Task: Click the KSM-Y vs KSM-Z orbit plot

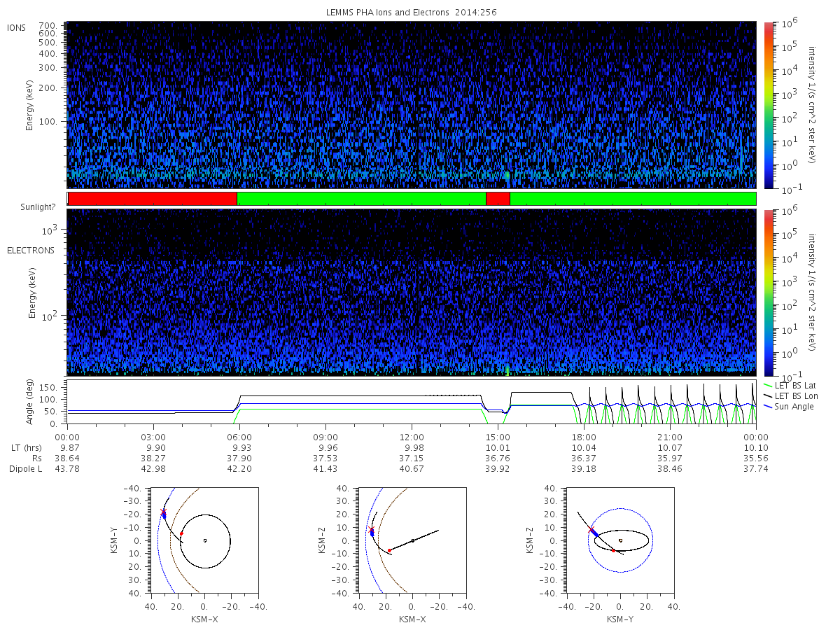Action: point(620,540)
